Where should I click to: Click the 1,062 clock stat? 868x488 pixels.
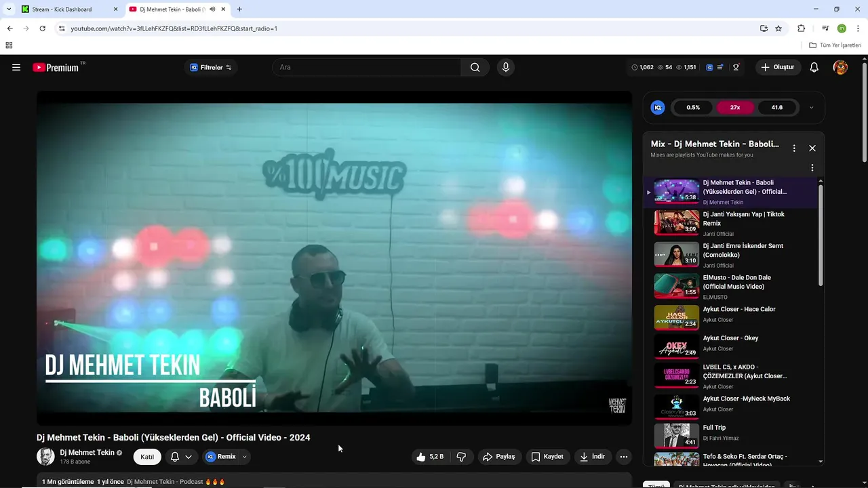click(642, 67)
